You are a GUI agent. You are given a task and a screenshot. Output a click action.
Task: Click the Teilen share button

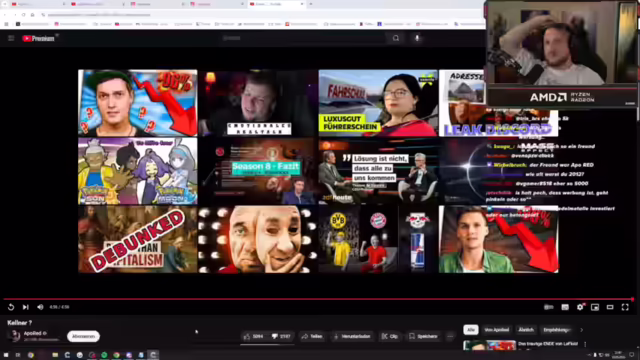click(312, 336)
